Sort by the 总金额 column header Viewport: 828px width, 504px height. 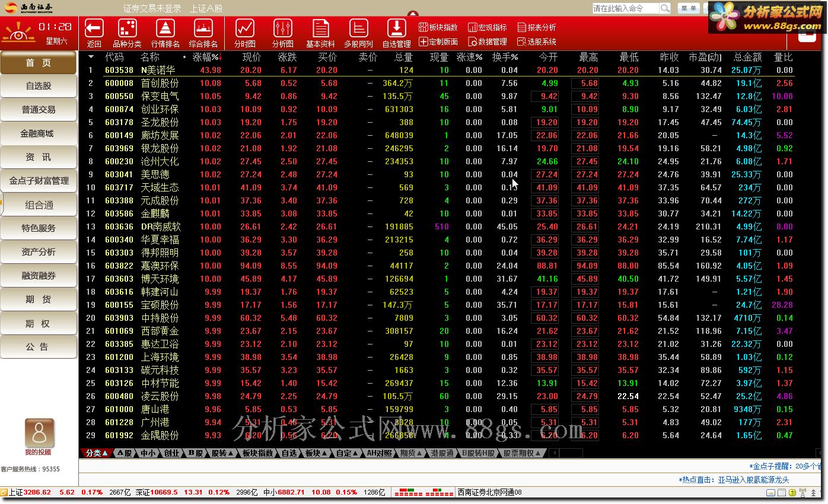click(x=747, y=58)
